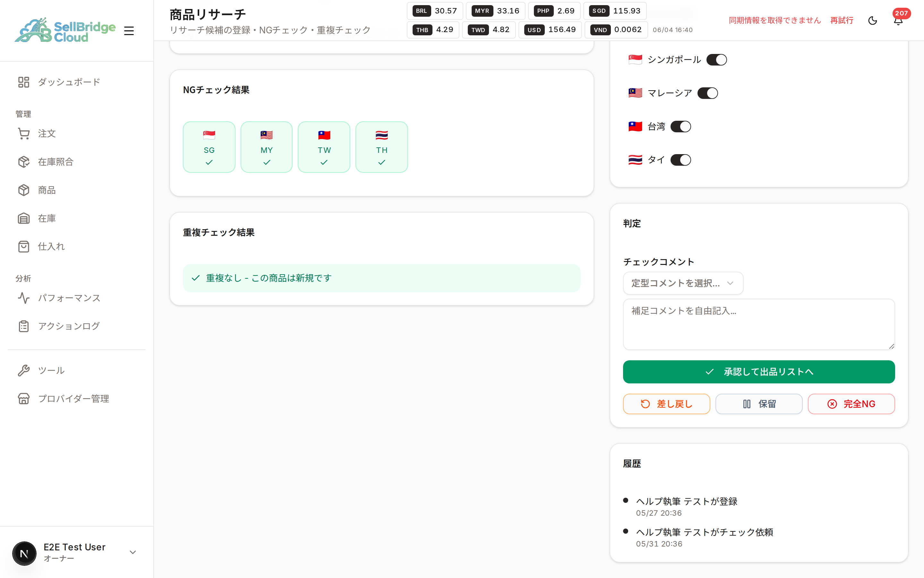The height and width of the screenshot is (578, 924).
Task: Collapse sidebar with hamburger menu icon
Action: (129, 31)
